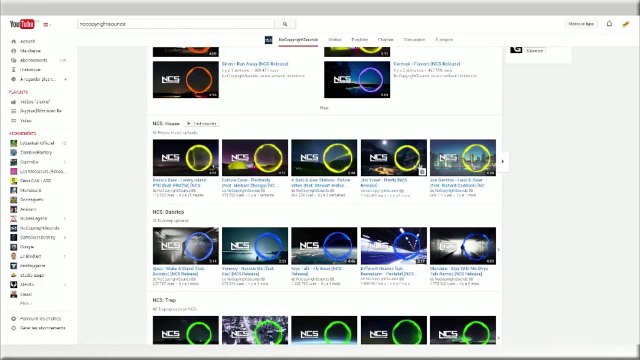Open the studio bagel subscription
Viewport: 640px width, 360px height.
[x=32, y=275]
